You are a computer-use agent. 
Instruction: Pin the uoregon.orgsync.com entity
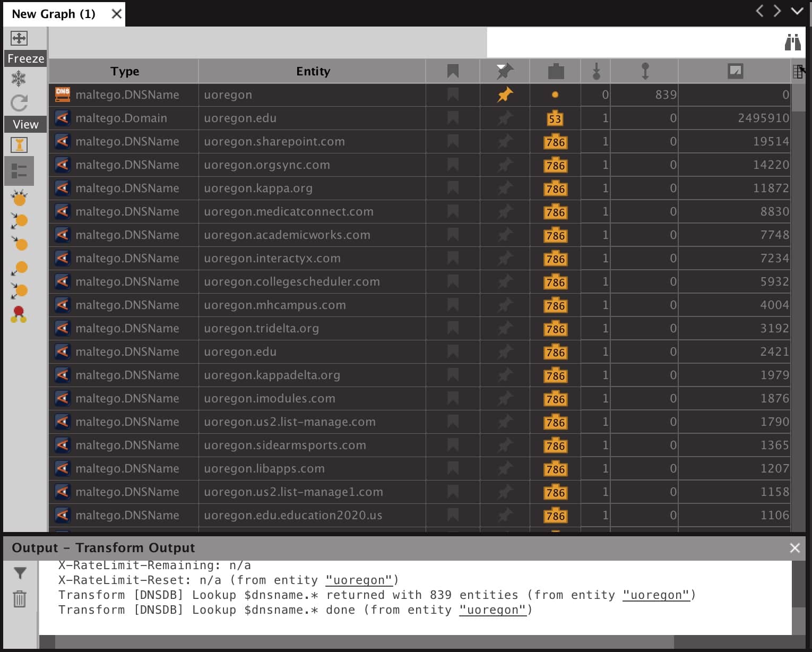505,165
